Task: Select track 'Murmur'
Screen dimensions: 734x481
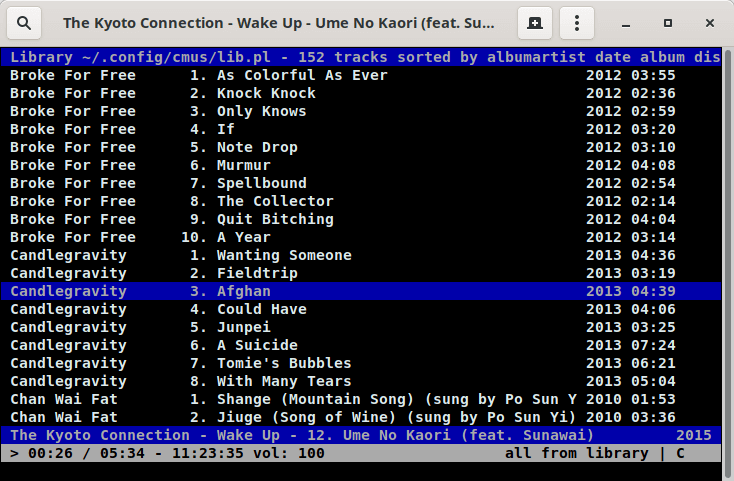Action: [x=361, y=165]
